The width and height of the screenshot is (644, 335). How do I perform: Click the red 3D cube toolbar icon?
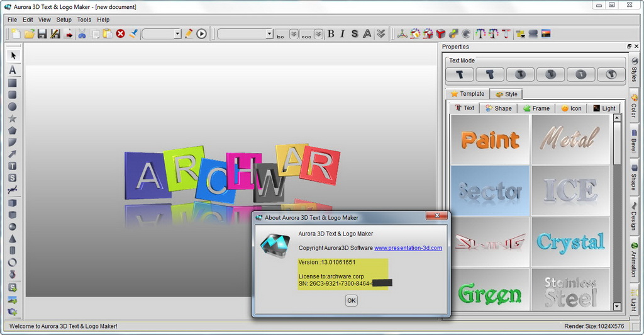441,34
